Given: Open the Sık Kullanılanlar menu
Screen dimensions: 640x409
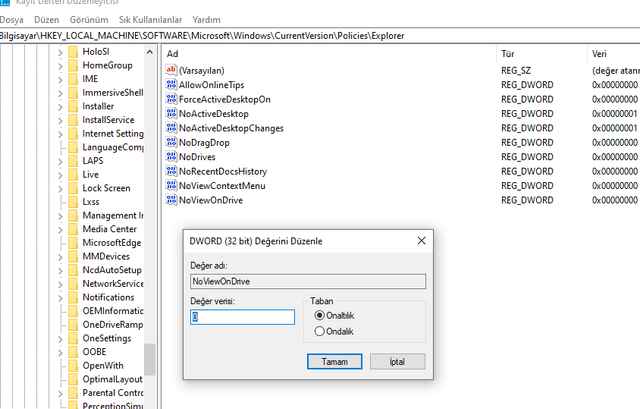Looking at the screenshot, I should 150,20.
